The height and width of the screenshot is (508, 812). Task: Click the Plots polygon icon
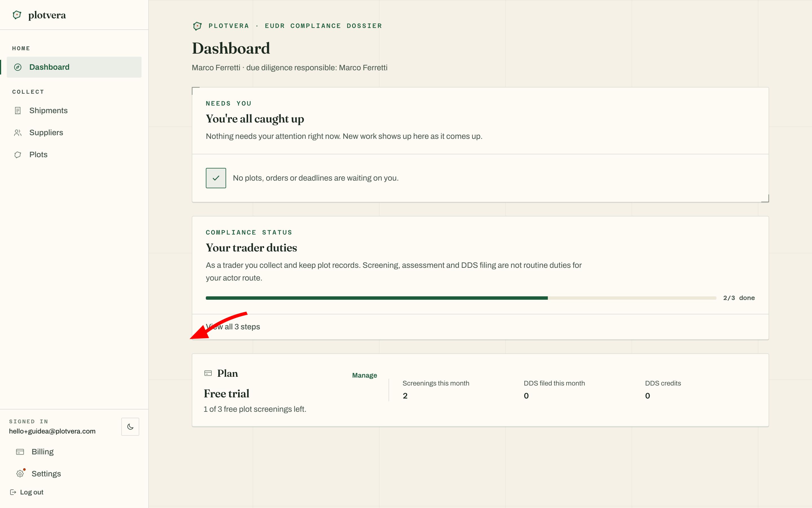point(18,155)
